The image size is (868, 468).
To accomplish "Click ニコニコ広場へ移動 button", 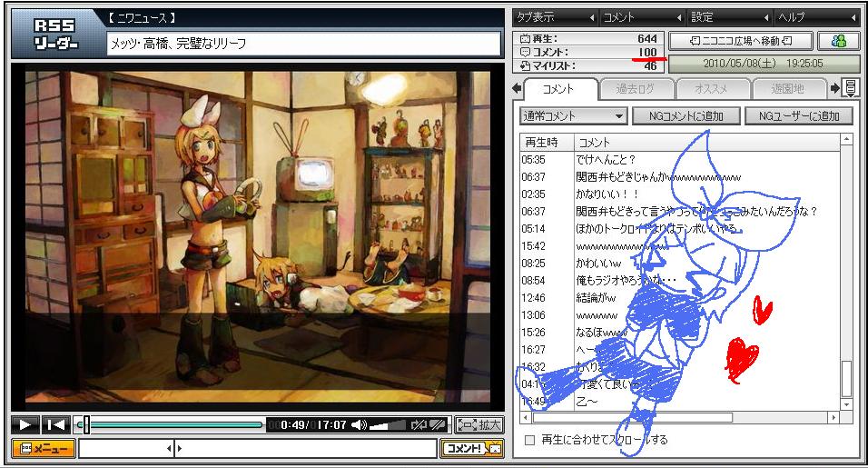I will 741,41.
